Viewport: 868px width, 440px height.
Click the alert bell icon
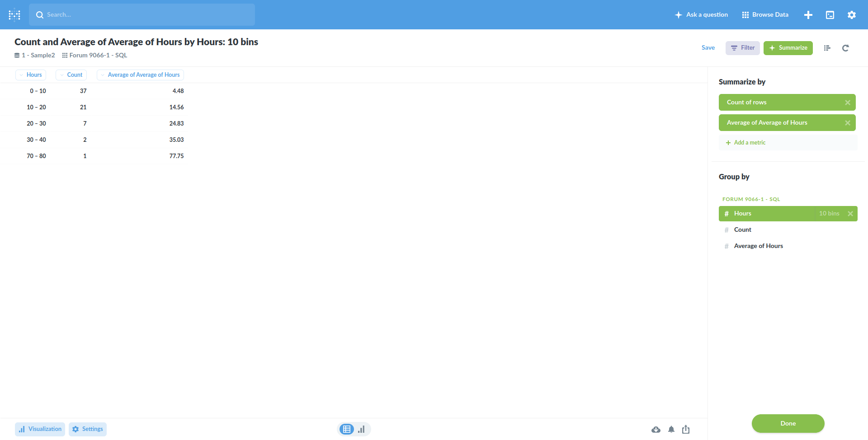(x=671, y=430)
